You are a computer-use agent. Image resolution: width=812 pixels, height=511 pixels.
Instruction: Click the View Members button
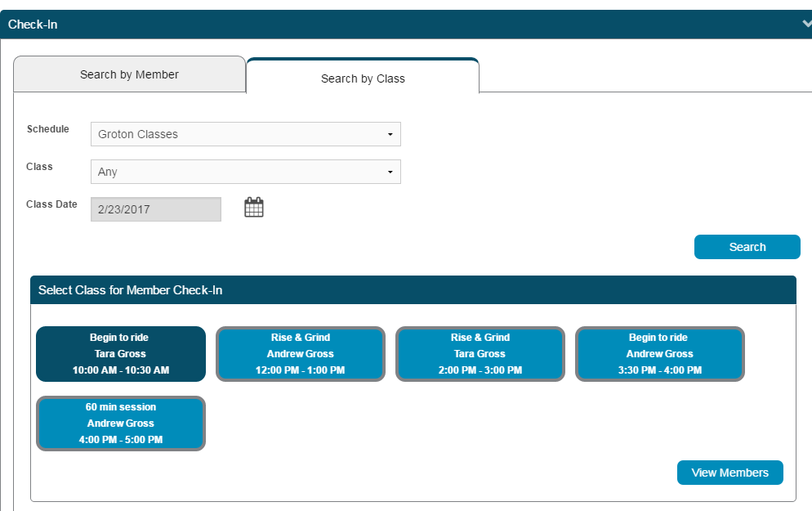pos(729,473)
